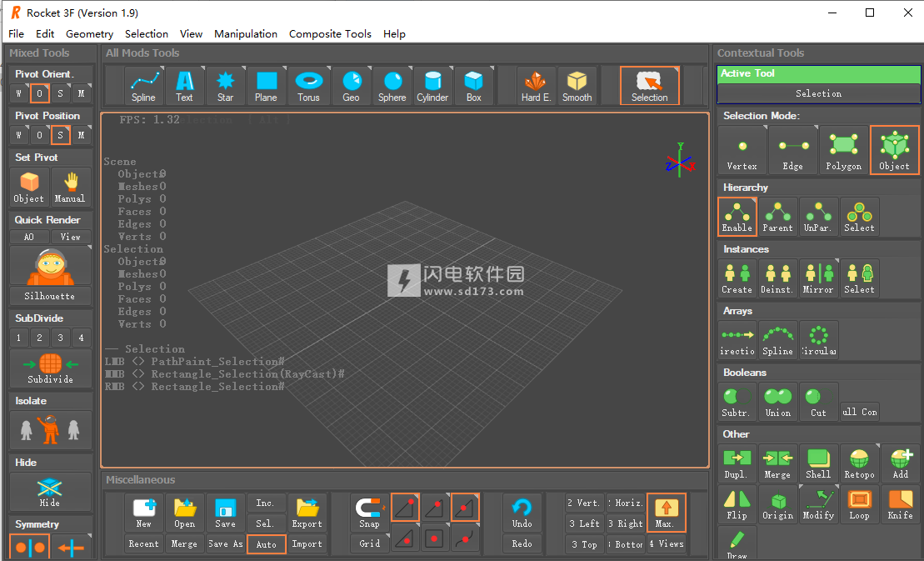Click the UnPar. hierarchy tool
This screenshot has width=924, height=561.
click(x=818, y=216)
